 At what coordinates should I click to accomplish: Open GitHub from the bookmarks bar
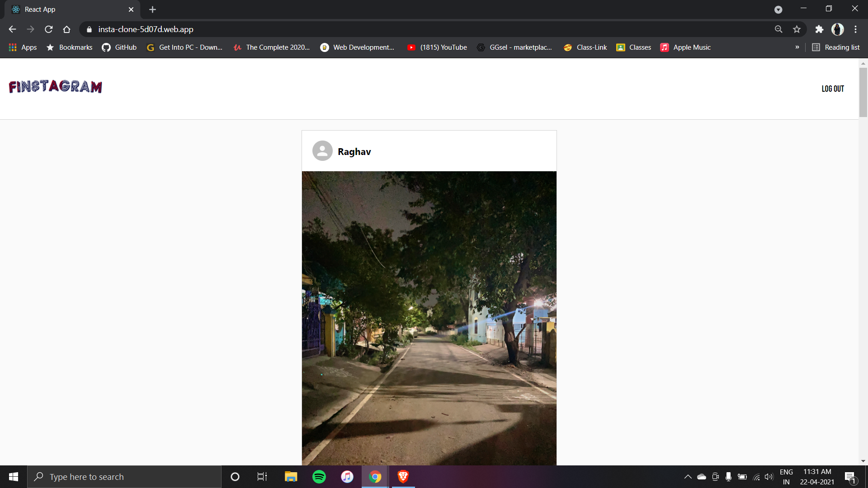click(x=118, y=47)
